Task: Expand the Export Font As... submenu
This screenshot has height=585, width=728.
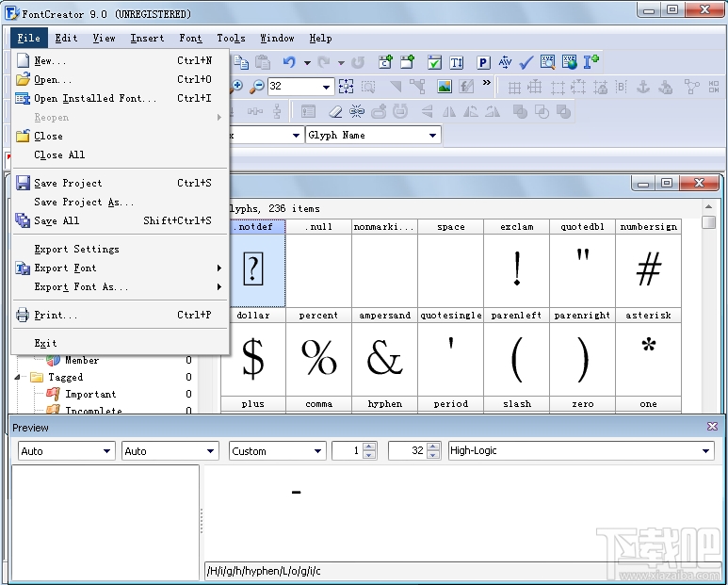Action: point(121,287)
